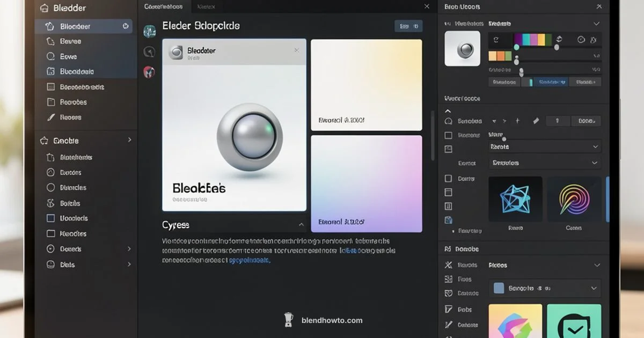Click the pencil icon in the left sidebar

(x=52, y=116)
